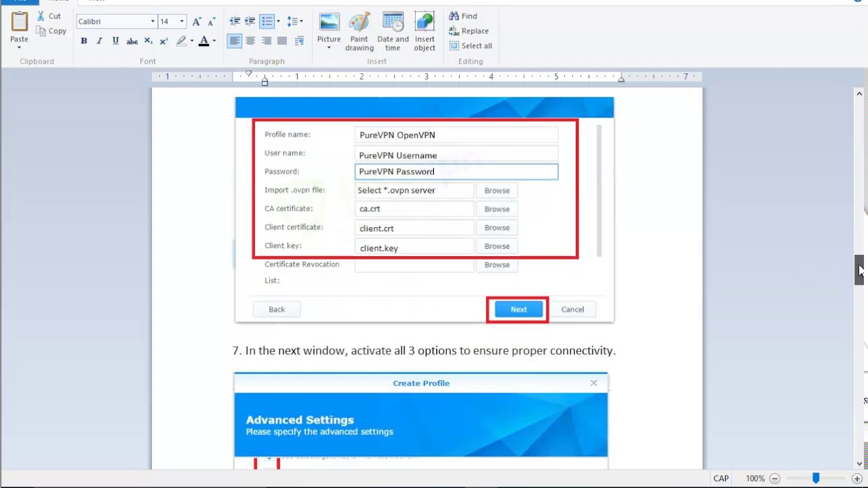
Task: Click the "client.key" text in the picture
Action: (379, 248)
